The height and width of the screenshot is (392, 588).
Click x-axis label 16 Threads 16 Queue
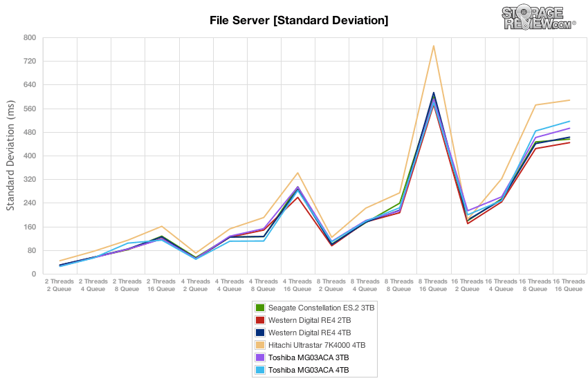(x=569, y=286)
